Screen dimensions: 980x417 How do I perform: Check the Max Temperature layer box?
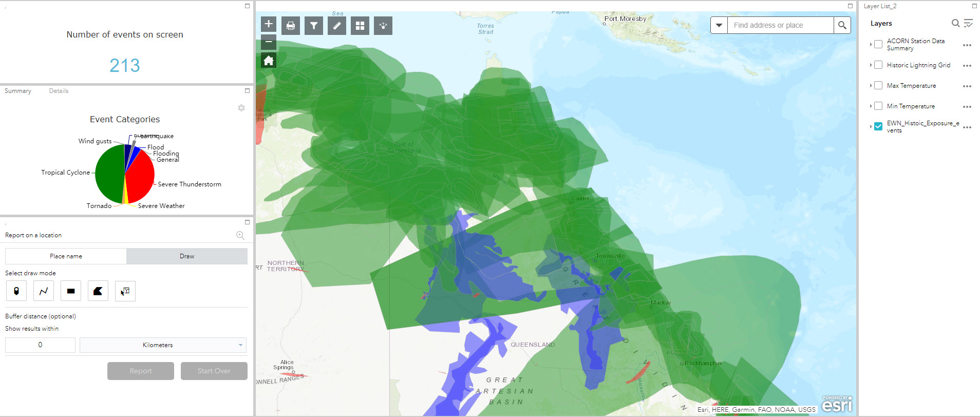point(878,86)
